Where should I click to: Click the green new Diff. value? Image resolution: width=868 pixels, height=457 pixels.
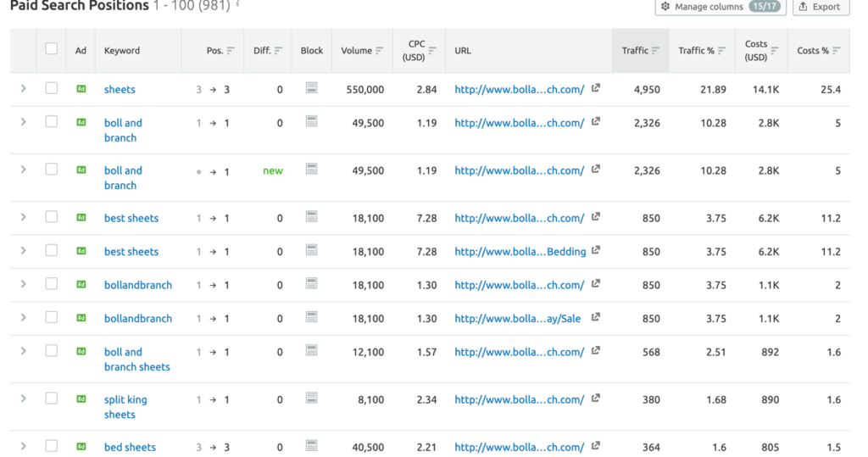(273, 170)
